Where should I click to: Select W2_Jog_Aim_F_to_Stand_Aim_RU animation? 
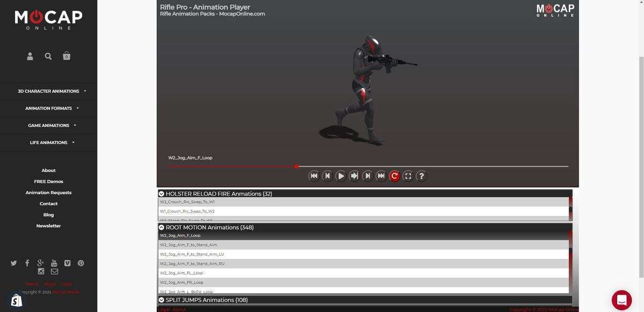point(363,264)
